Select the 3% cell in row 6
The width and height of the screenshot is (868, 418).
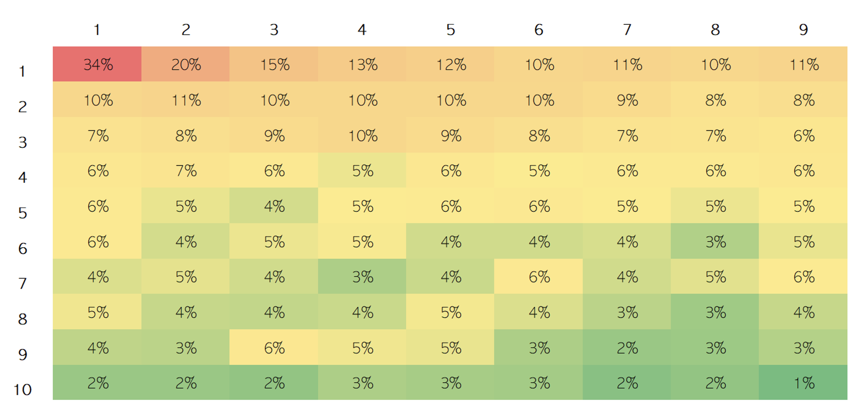point(715,241)
